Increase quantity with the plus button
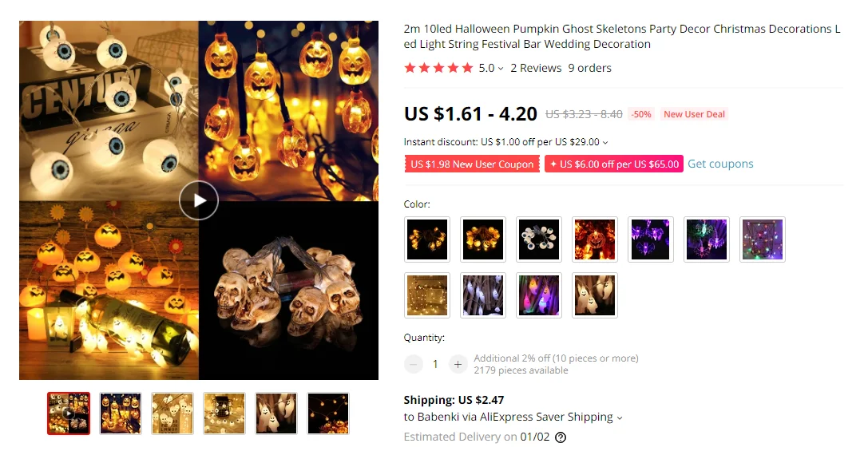 pyautogui.click(x=458, y=364)
